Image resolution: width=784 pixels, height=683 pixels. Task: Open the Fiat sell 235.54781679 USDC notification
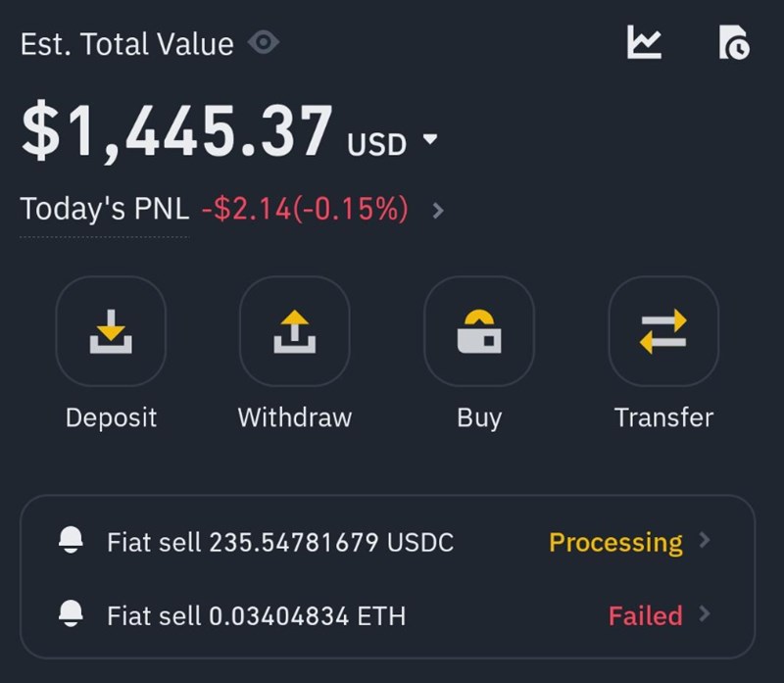[x=280, y=542]
